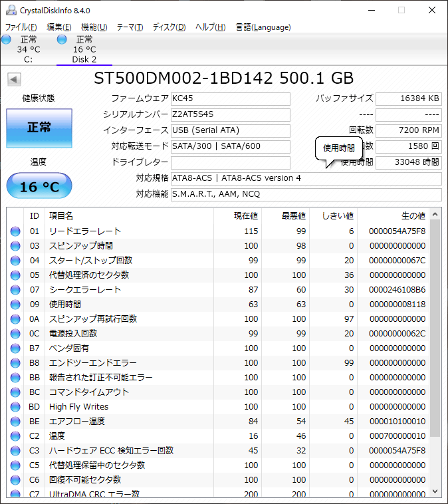
Task: Click status orb for ハードウェア ECC 検知エラー回数 row
Action: (x=15, y=451)
